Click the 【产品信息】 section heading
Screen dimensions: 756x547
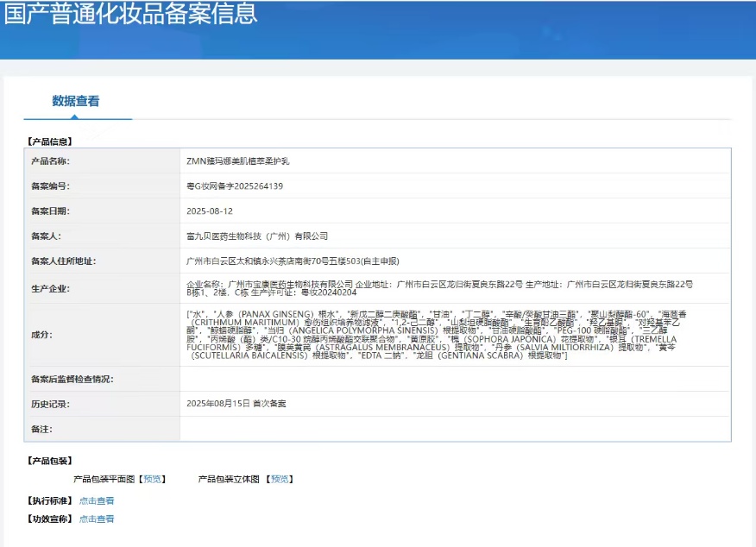[x=50, y=141]
